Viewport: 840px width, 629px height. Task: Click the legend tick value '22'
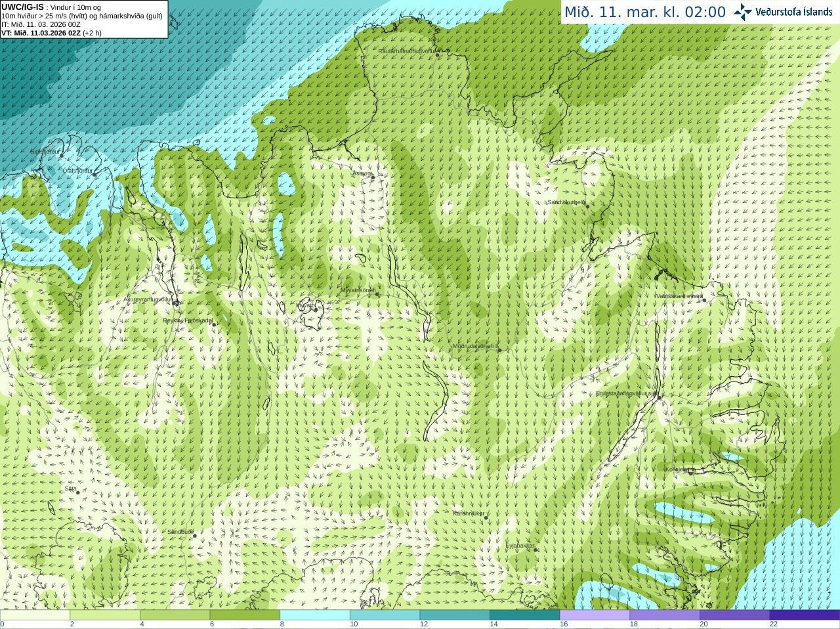[x=774, y=624]
